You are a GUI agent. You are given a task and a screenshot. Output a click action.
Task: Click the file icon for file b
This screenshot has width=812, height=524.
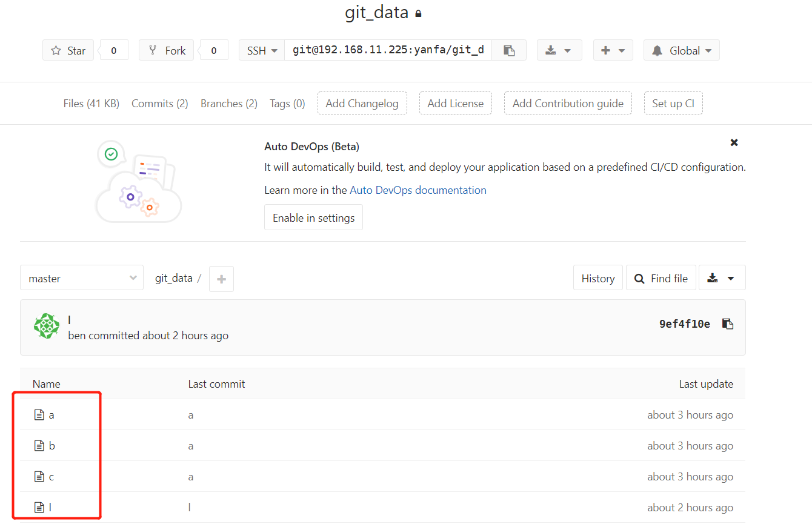coord(39,446)
